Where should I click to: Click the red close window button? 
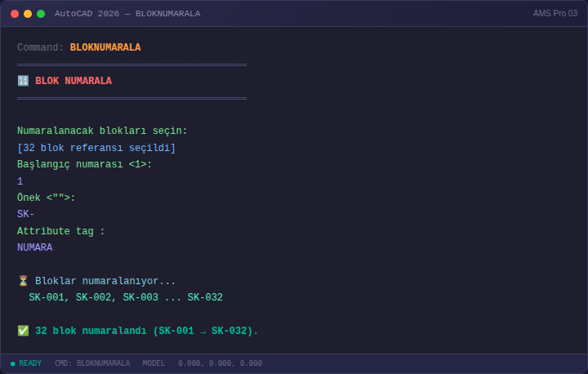coord(15,14)
